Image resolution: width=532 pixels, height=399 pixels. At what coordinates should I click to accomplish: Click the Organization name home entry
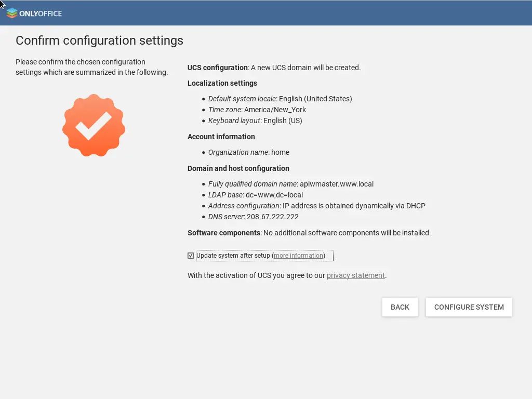point(248,152)
